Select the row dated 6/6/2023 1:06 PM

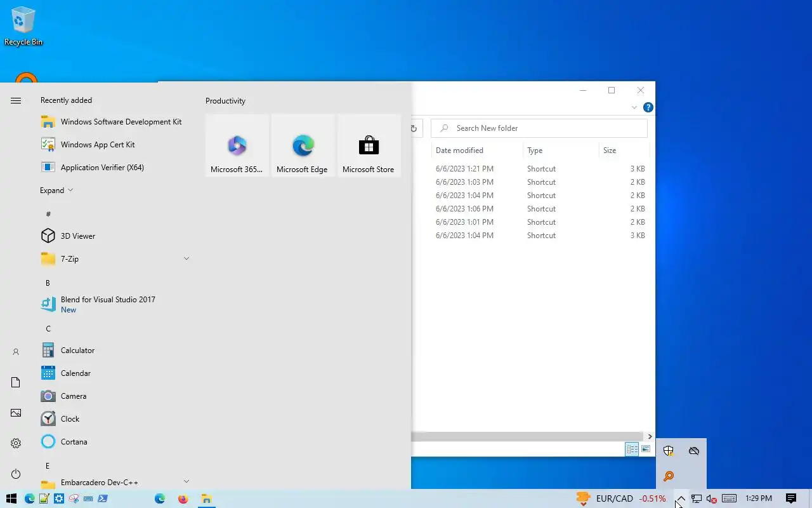pyautogui.click(x=530, y=209)
